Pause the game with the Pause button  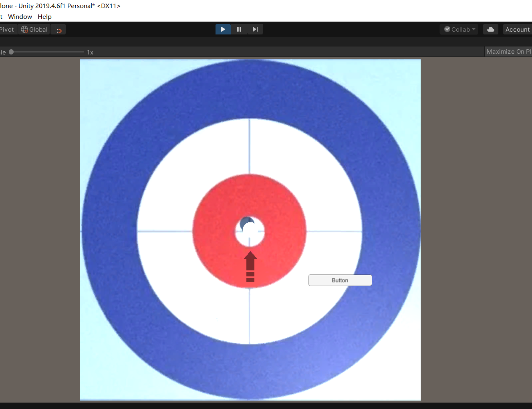239,29
